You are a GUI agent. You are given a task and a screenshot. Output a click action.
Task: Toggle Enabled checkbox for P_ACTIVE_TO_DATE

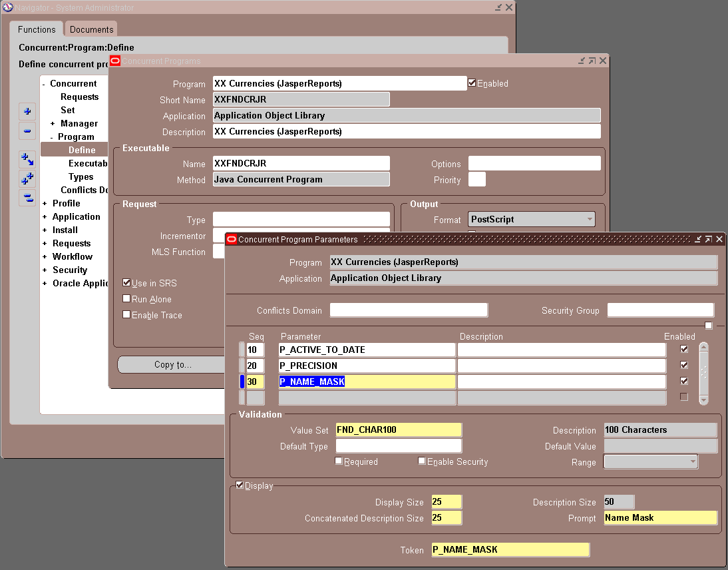684,349
